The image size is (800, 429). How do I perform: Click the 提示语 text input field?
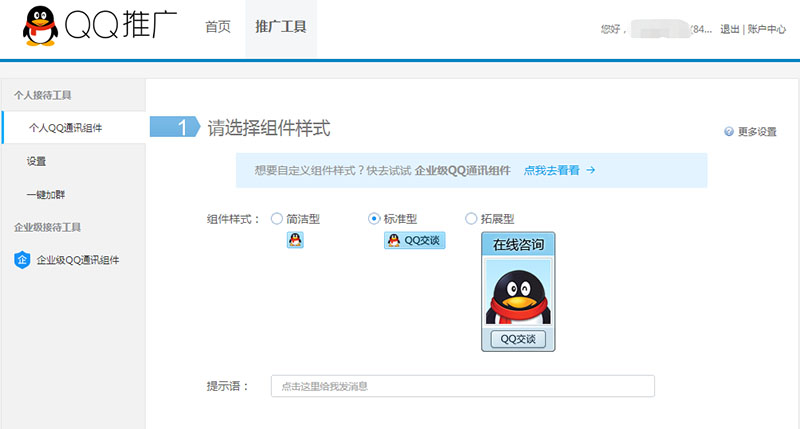tap(462, 386)
